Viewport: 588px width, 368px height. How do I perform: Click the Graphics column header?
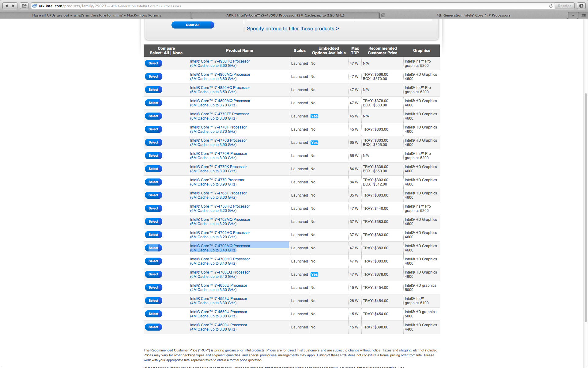click(x=421, y=51)
